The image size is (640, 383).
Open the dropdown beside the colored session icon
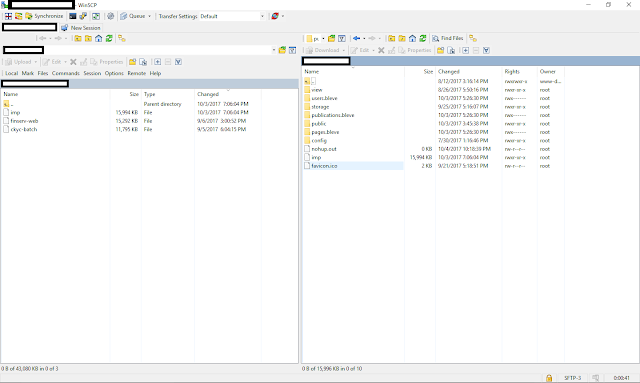(x=283, y=16)
